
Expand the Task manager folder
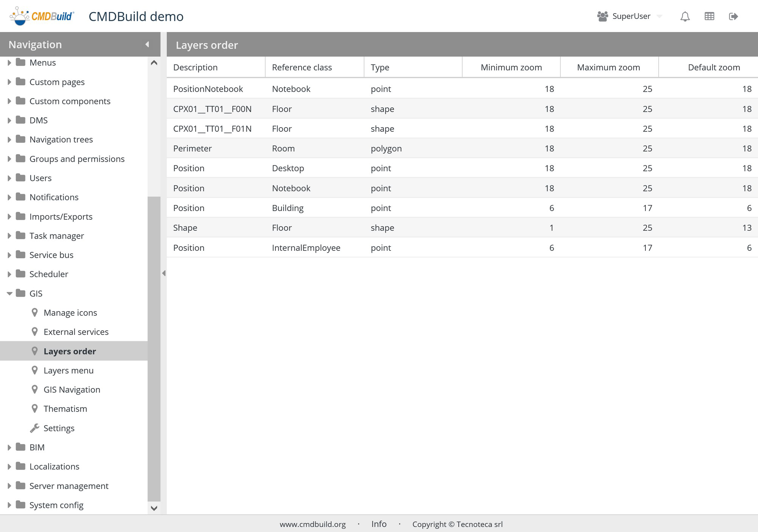click(x=9, y=236)
